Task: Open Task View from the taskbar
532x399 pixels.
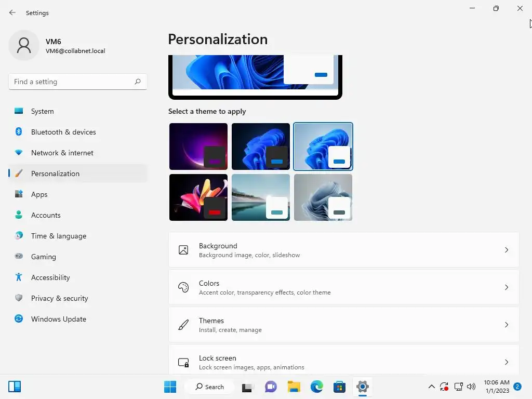Action: [248, 387]
